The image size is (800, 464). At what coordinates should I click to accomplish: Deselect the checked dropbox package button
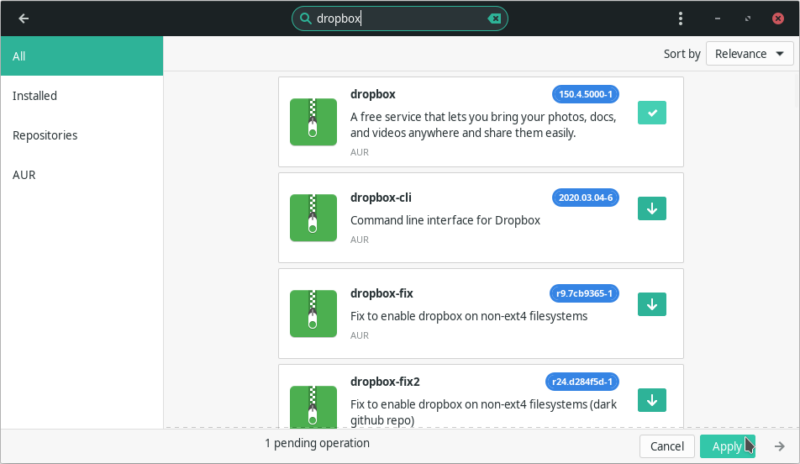(652, 113)
